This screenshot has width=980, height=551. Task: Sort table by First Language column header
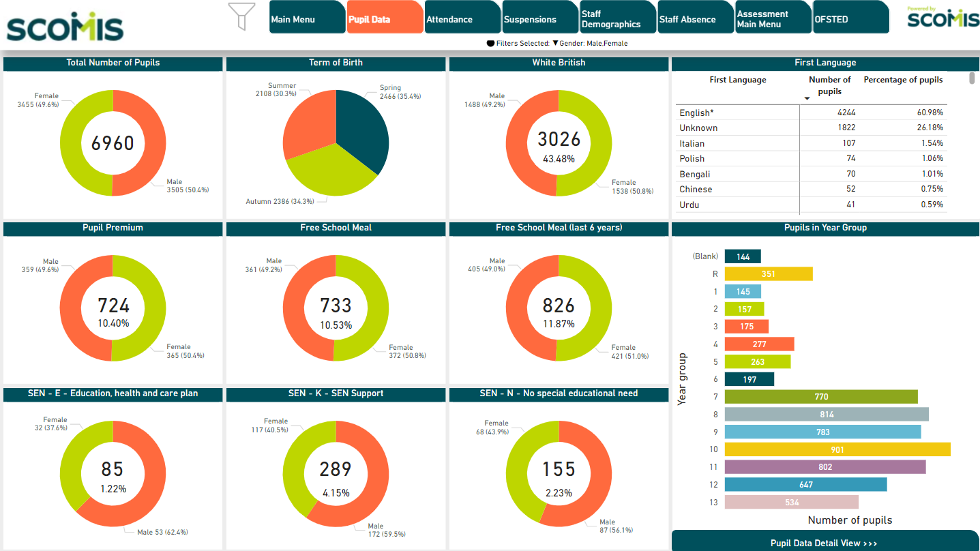(737, 80)
